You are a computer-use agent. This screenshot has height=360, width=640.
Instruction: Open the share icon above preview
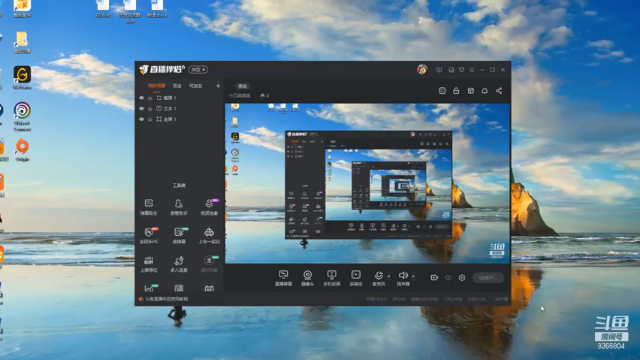click(x=499, y=91)
